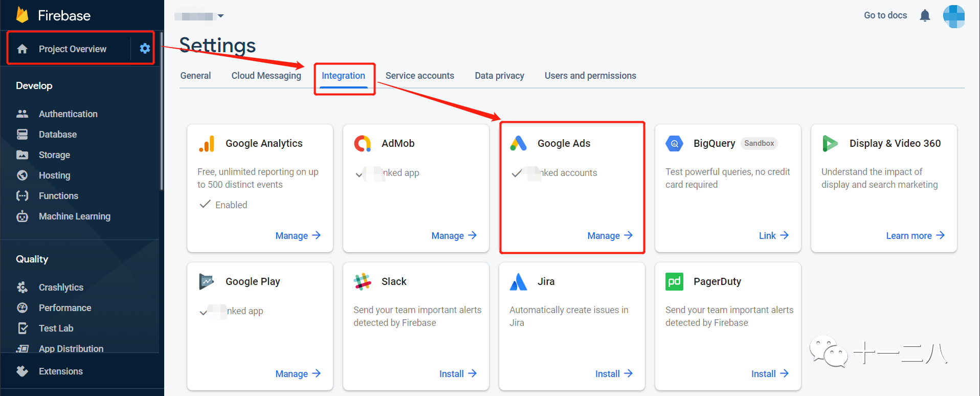Open Hosting in the sidebar
Viewport: 980px width, 396px height.
click(x=54, y=175)
